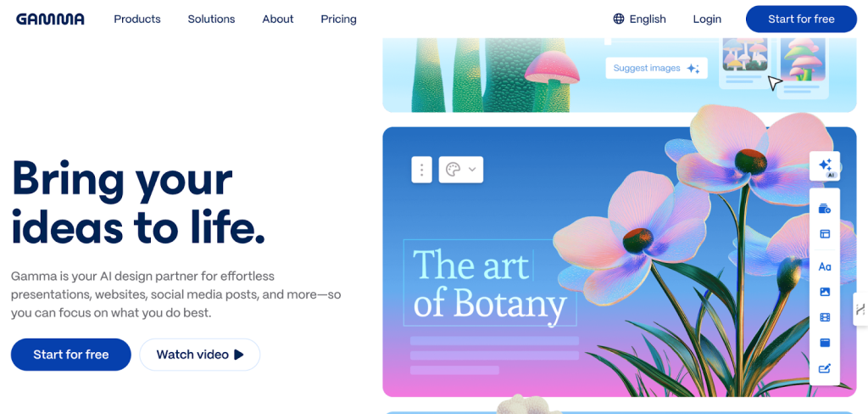Expand the Products menu
Screen dimensions: 868x414
(x=137, y=19)
